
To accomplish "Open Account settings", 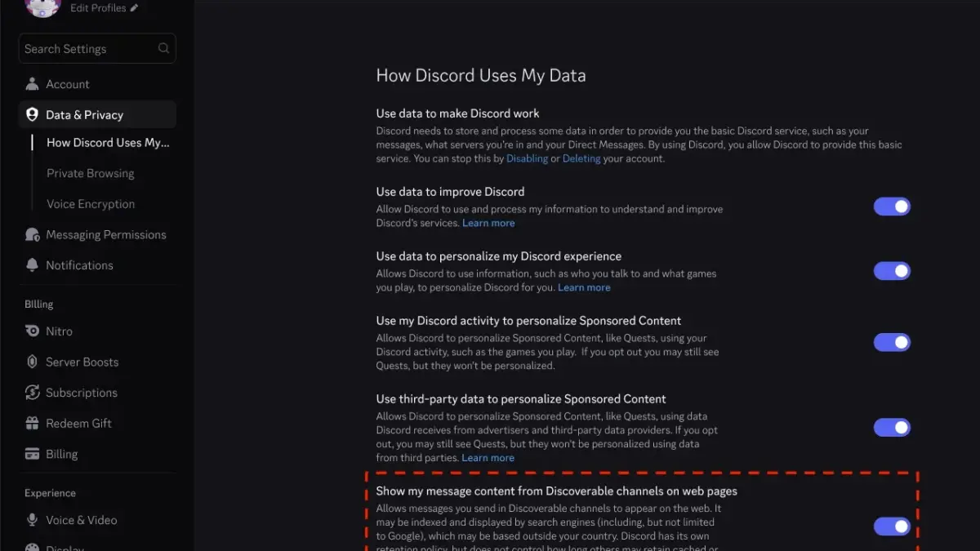I will coord(97,84).
